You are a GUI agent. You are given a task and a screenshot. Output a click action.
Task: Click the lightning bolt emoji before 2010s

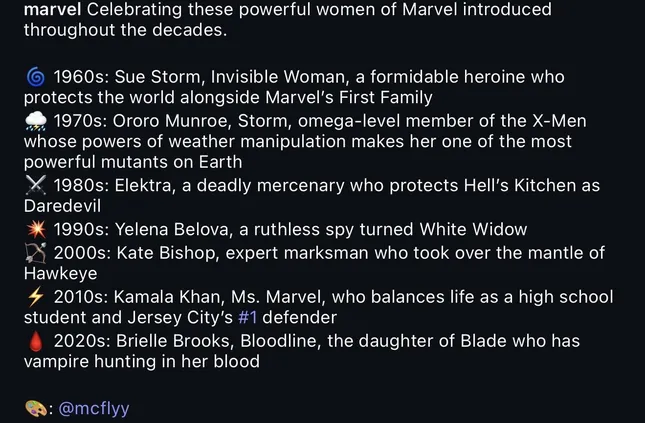point(33,296)
